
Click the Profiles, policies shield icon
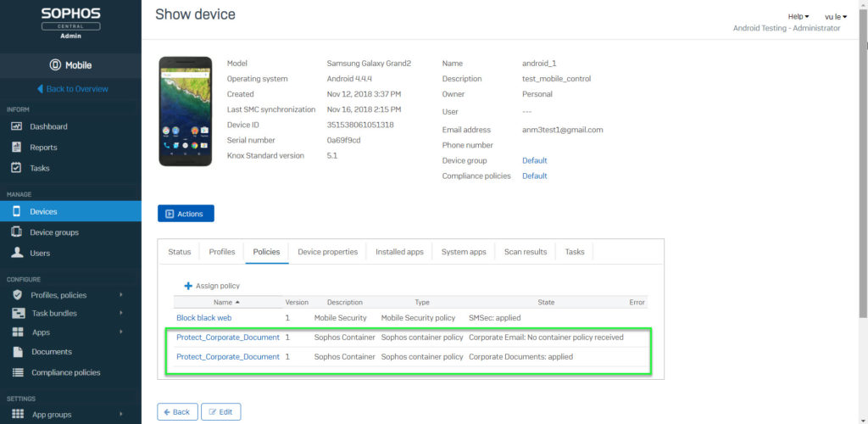[18, 295]
